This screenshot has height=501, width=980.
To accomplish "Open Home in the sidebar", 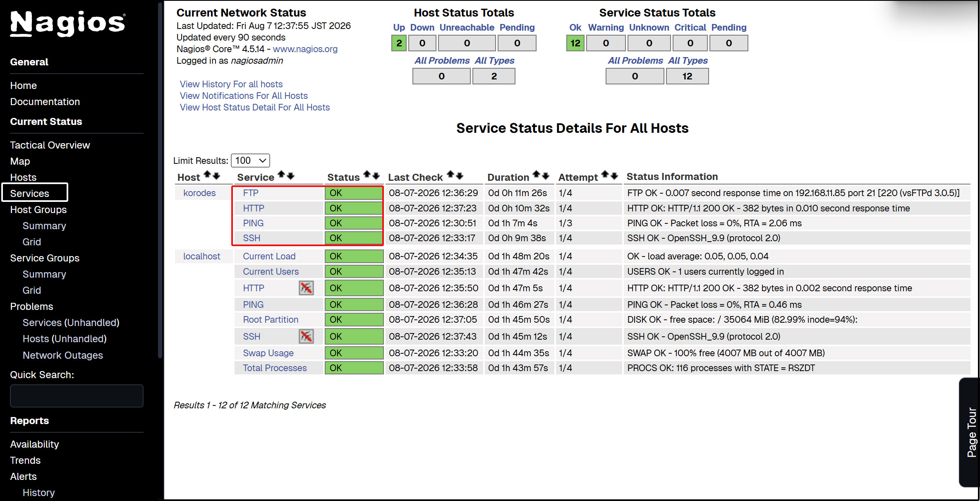I will tap(24, 86).
